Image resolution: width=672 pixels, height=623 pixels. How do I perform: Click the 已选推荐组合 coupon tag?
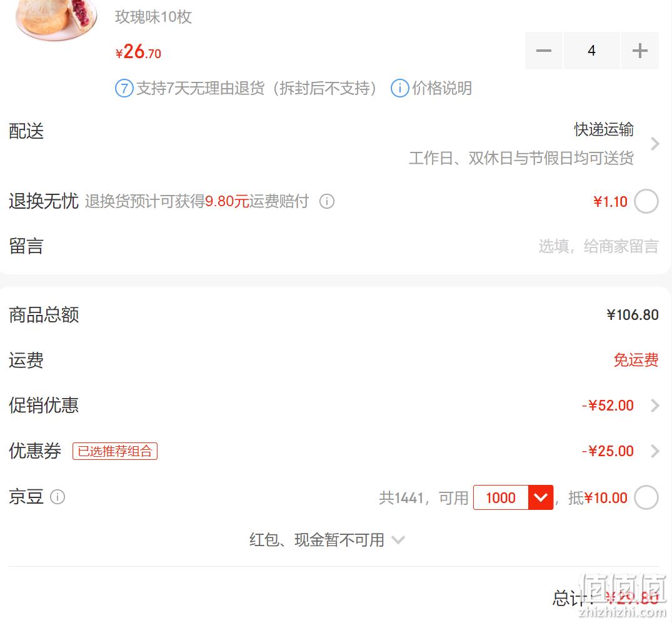point(115,451)
